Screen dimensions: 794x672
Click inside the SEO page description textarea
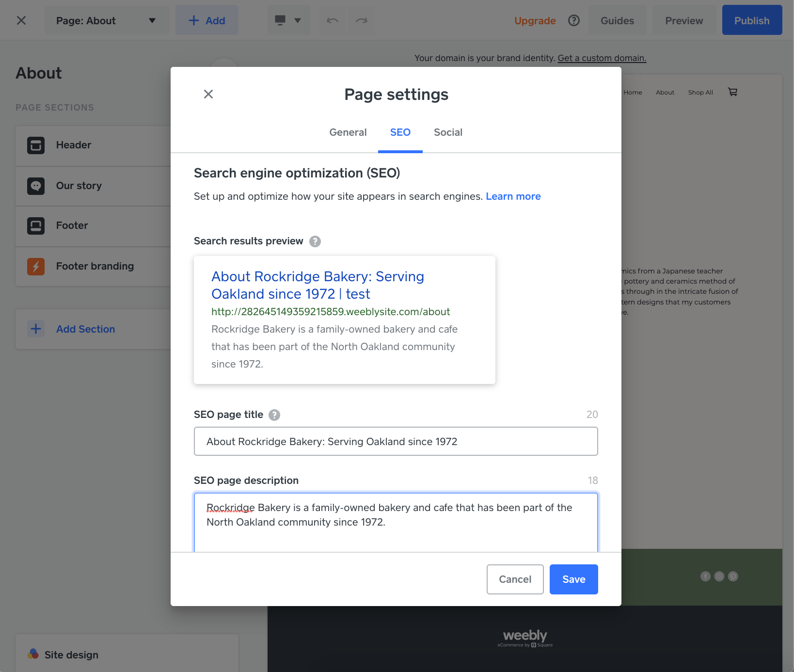pos(396,522)
